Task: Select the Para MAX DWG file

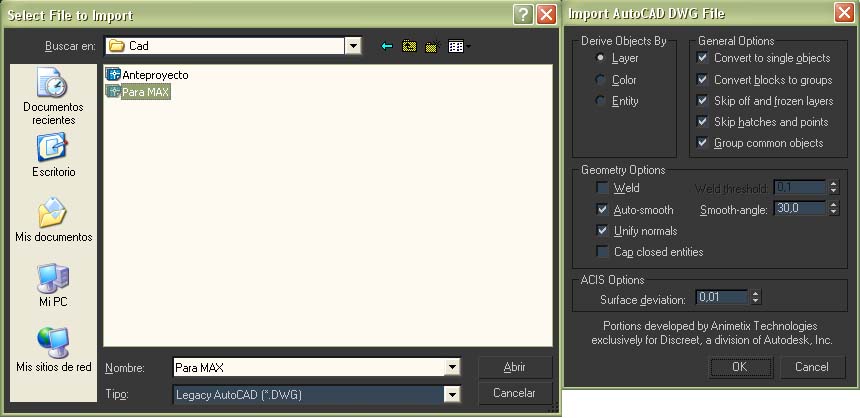Action: [x=138, y=92]
